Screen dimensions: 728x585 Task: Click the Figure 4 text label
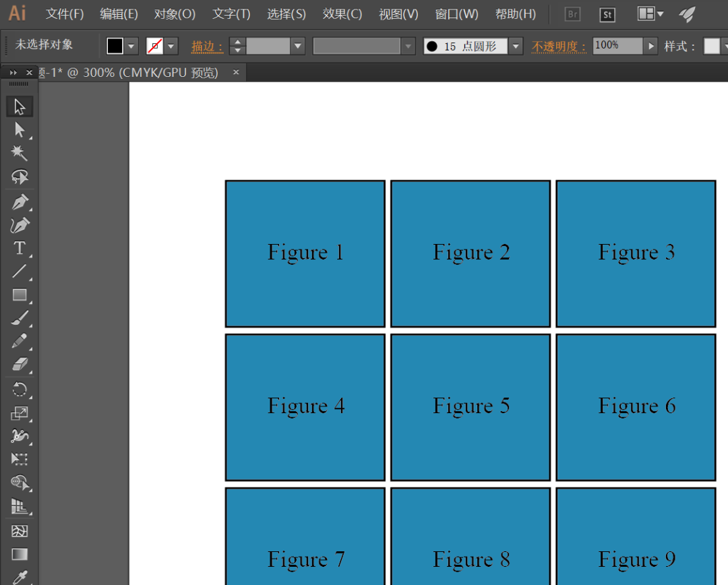pyautogui.click(x=306, y=406)
